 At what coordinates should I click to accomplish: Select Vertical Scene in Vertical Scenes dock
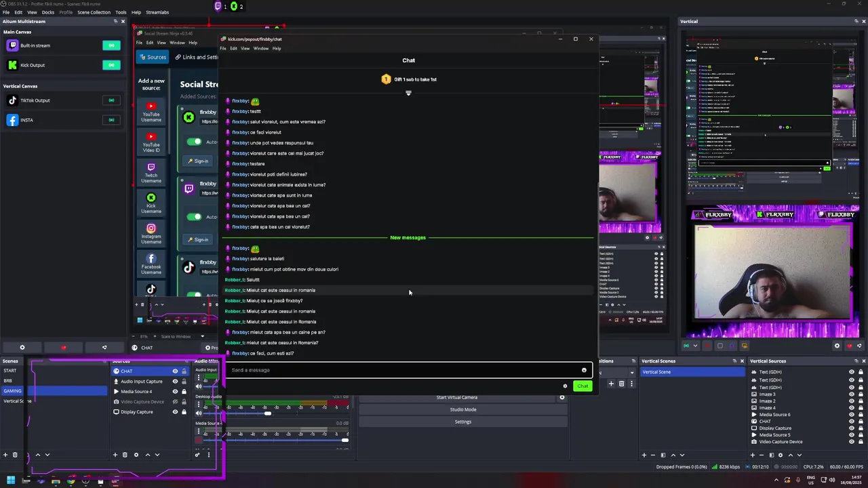tap(692, 372)
